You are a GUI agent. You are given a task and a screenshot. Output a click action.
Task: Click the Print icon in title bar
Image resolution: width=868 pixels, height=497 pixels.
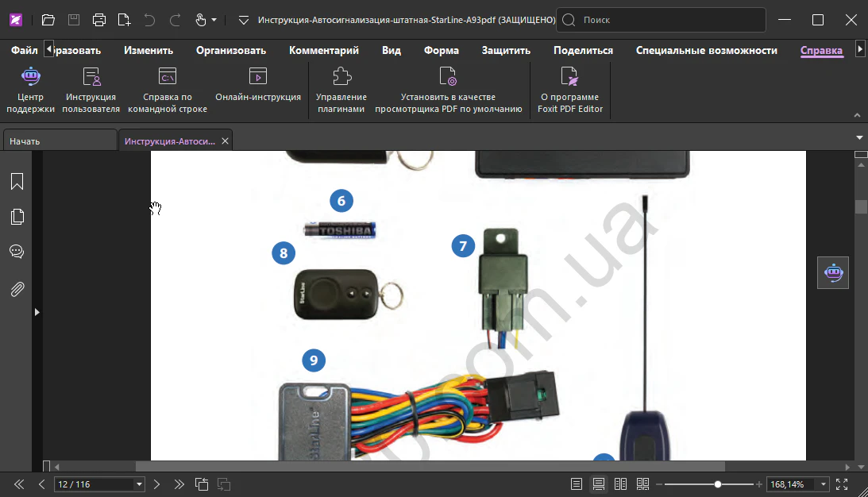(x=98, y=20)
